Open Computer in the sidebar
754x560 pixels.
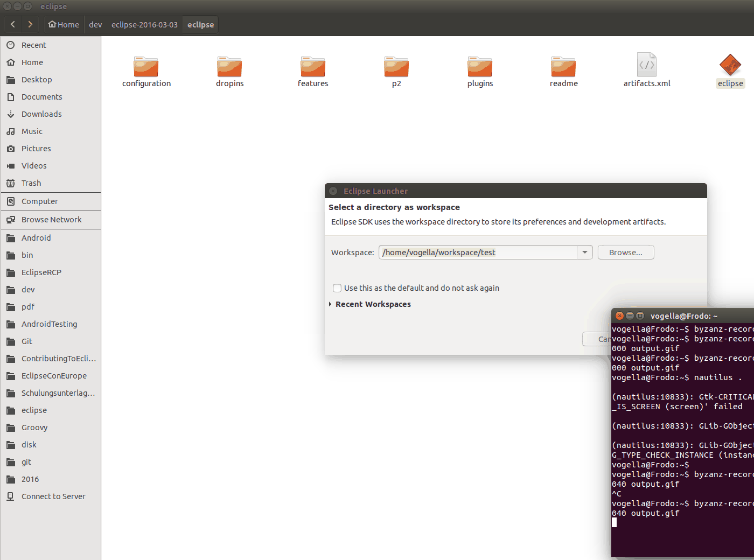click(x=51, y=201)
